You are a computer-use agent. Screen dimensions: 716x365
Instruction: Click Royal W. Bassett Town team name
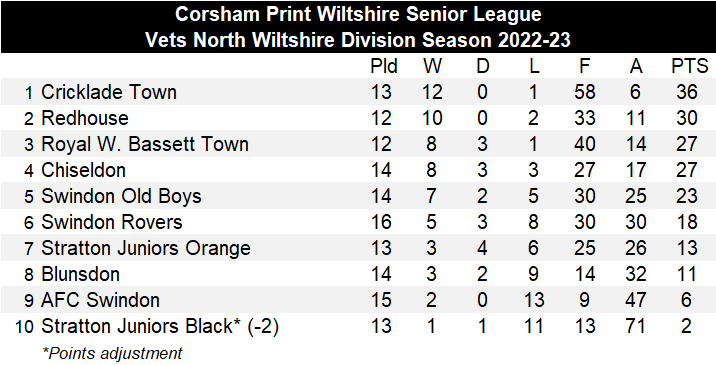click(145, 144)
